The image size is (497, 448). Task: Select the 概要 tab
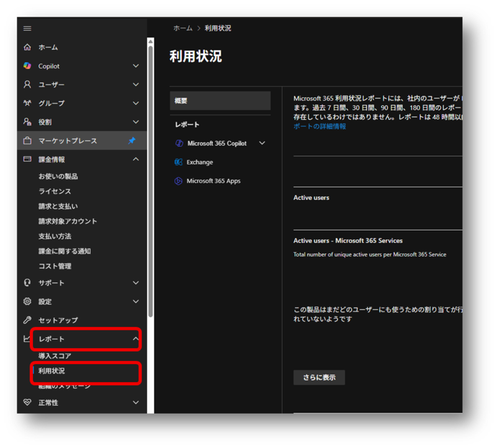[221, 101]
